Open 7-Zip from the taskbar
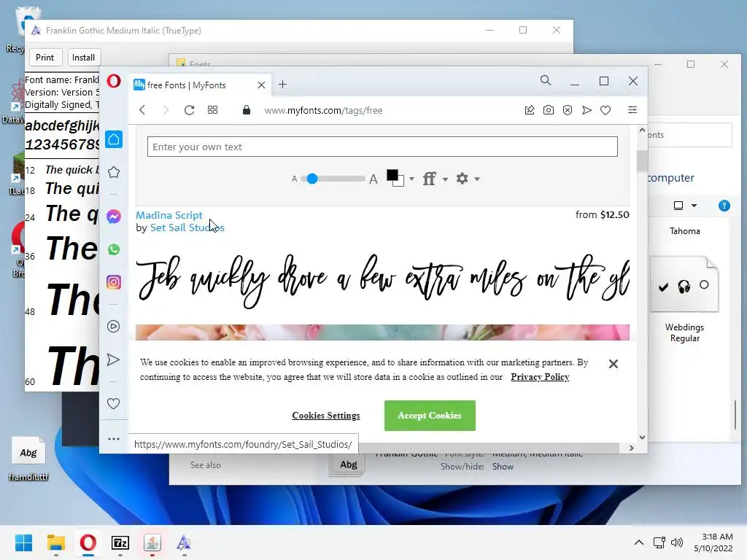The width and height of the screenshot is (747, 560). coord(120,542)
